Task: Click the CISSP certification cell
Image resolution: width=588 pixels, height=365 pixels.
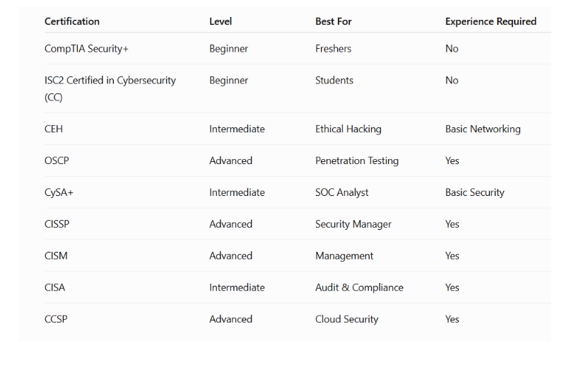Action: (57, 224)
